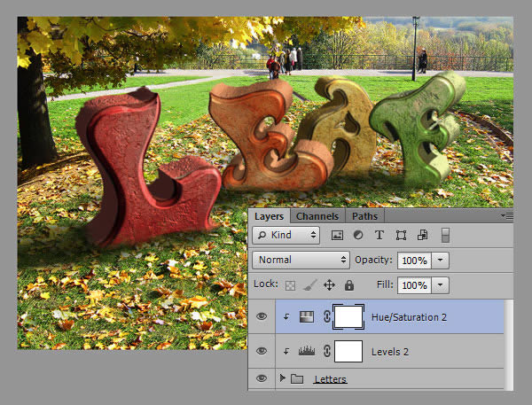Click the adjustment layer filter icon
Image resolution: width=532 pixels, height=405 pixels.
point(358,236)
